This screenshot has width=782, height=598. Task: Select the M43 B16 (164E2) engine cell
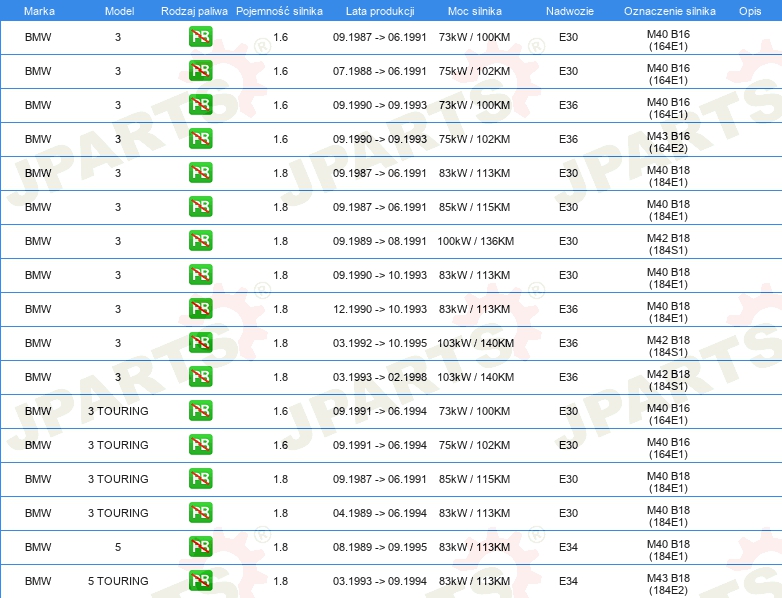(x=668, y=142)
